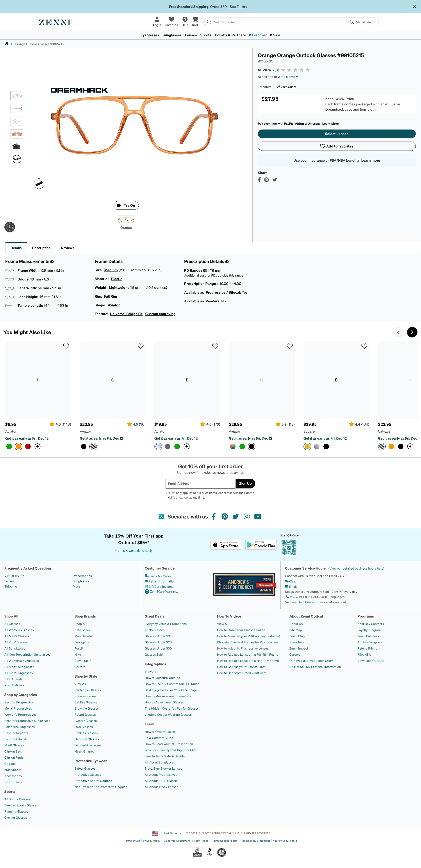Focus the Email Address field

pos(200,484)
